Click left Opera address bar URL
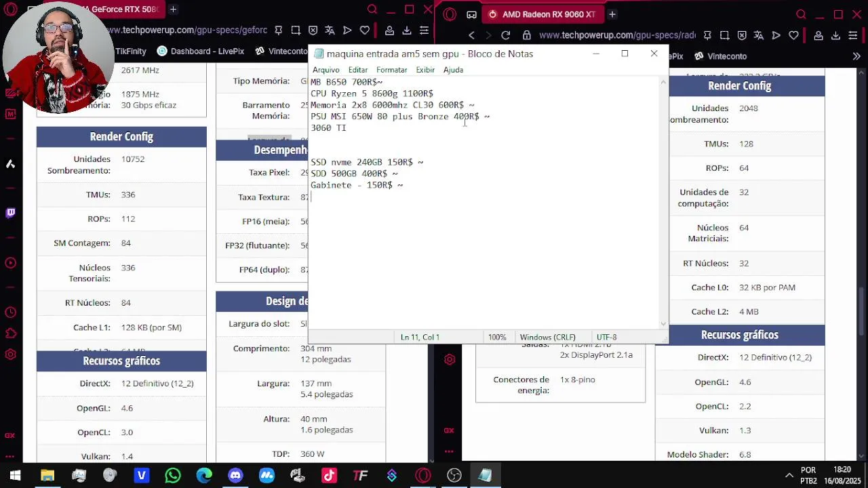Screen dimensions: 868x488 point(186,30)
